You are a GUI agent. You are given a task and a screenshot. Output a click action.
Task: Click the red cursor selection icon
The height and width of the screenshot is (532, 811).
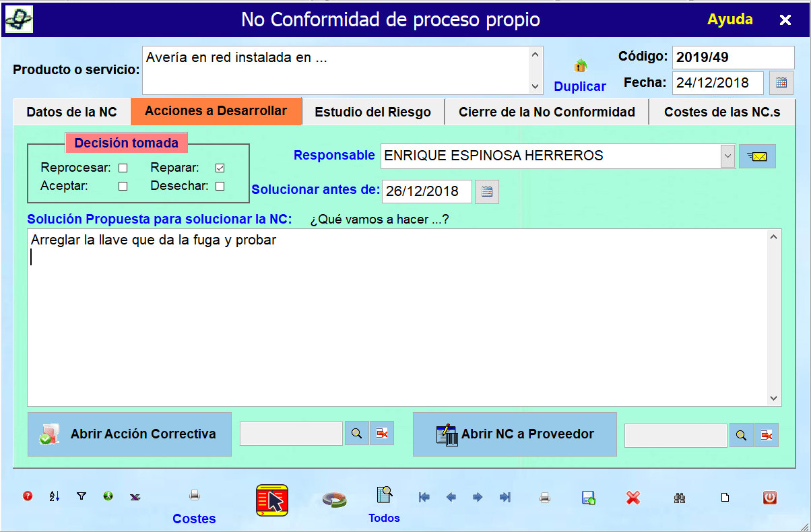click(272, 500)
